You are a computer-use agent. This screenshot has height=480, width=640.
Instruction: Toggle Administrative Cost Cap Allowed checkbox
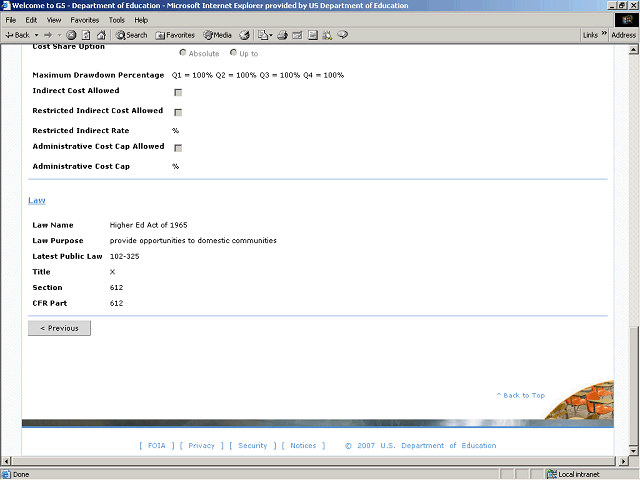point(178,148)
